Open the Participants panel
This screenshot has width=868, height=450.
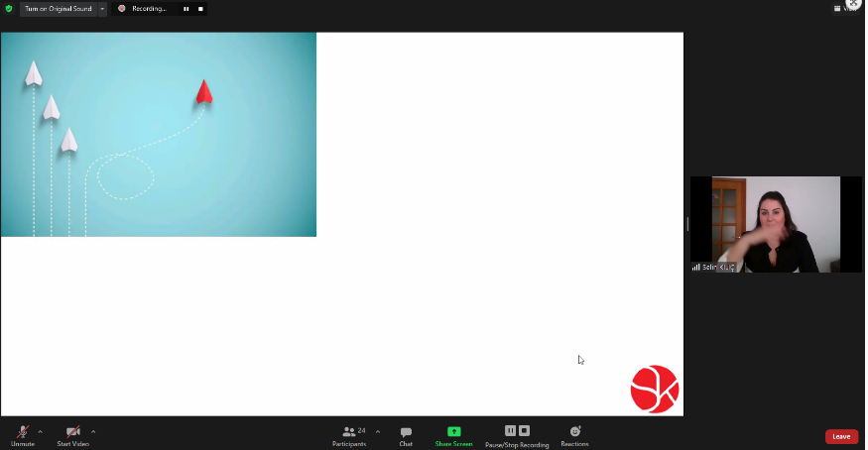pyautogui.click(x=349, y=434)
